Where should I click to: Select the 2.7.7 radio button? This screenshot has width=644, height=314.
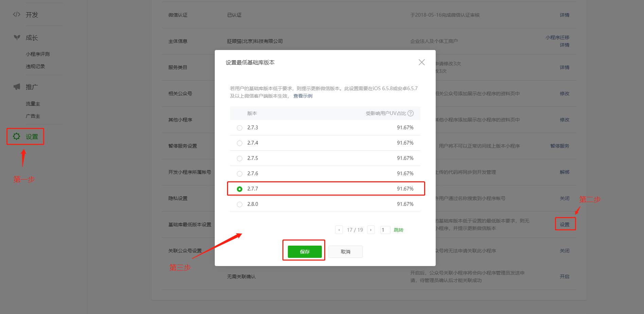(x=240, y=189)
